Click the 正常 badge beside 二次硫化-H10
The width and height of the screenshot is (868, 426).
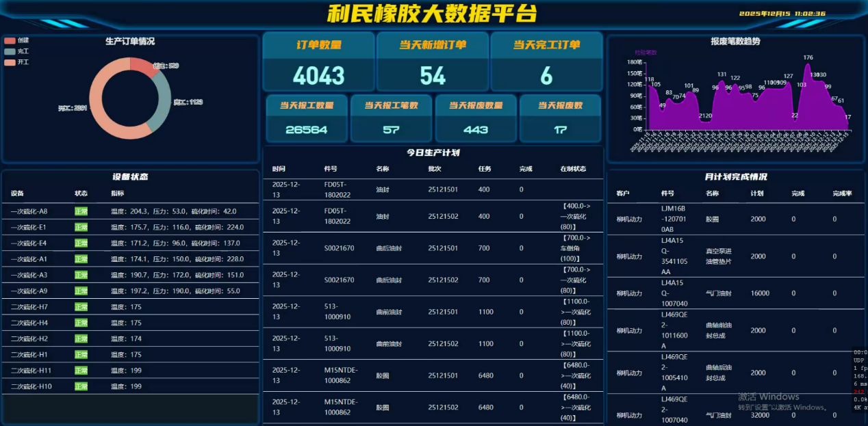pyautogui.click(x=81, y=386)
